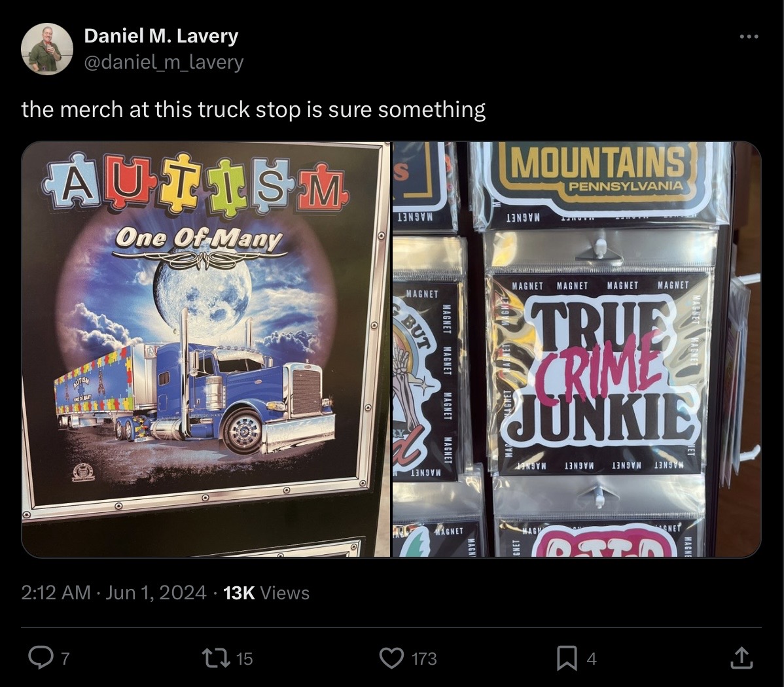This screenshot has width=784, height=687.
Task: Click the repost count 15
Action: coord(244,658)
